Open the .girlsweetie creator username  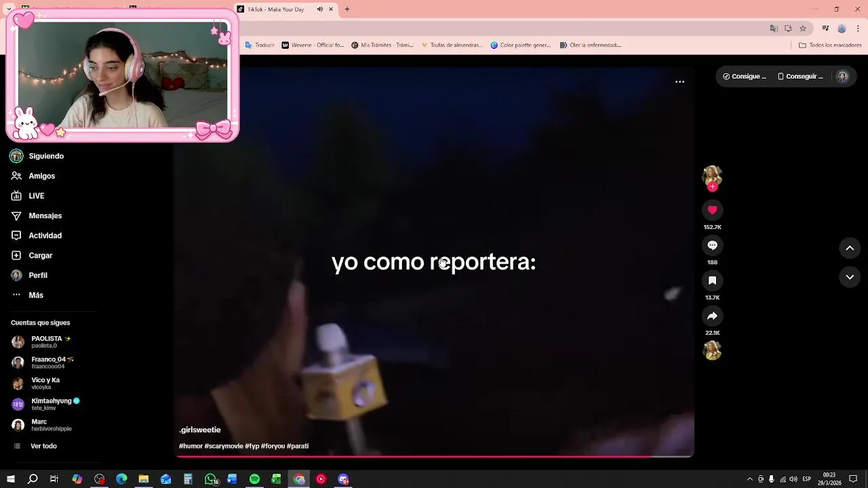(200, 430)
